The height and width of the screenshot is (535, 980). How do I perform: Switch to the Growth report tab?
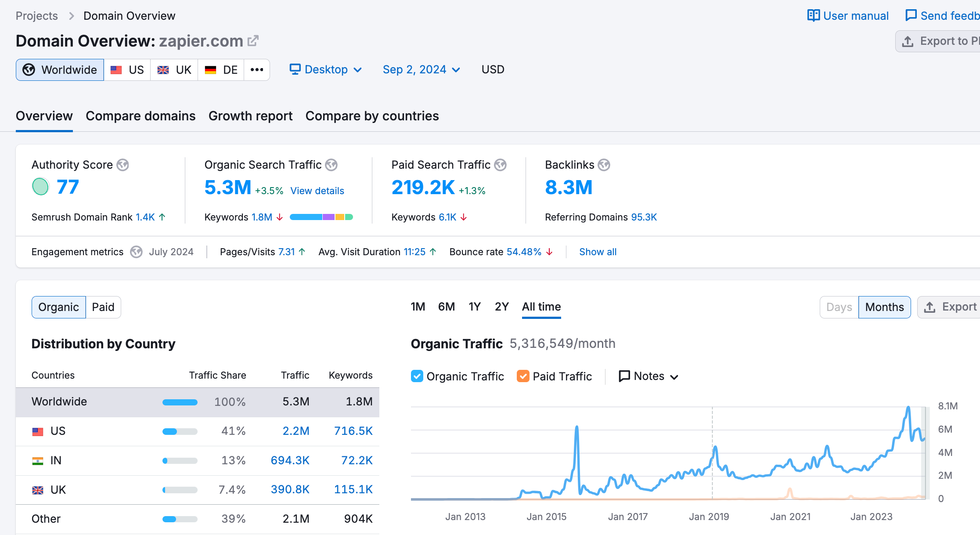pos(250,116)
